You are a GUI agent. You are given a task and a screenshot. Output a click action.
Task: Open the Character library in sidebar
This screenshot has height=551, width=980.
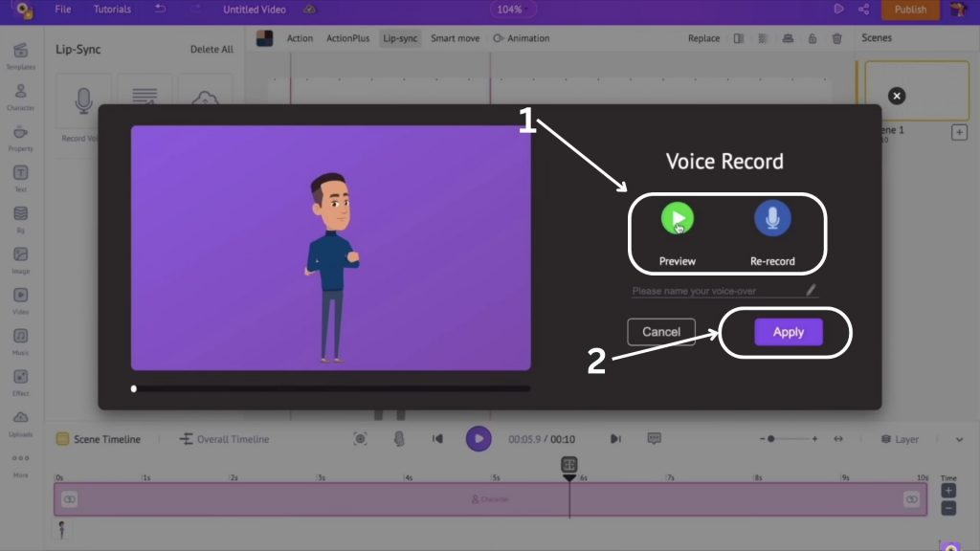20,96
